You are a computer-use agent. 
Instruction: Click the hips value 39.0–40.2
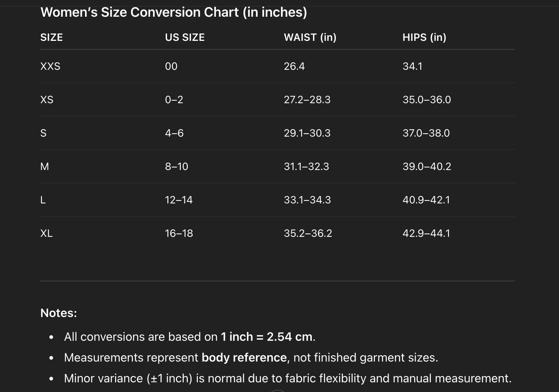pyautogui.click(x=427, y=167)
